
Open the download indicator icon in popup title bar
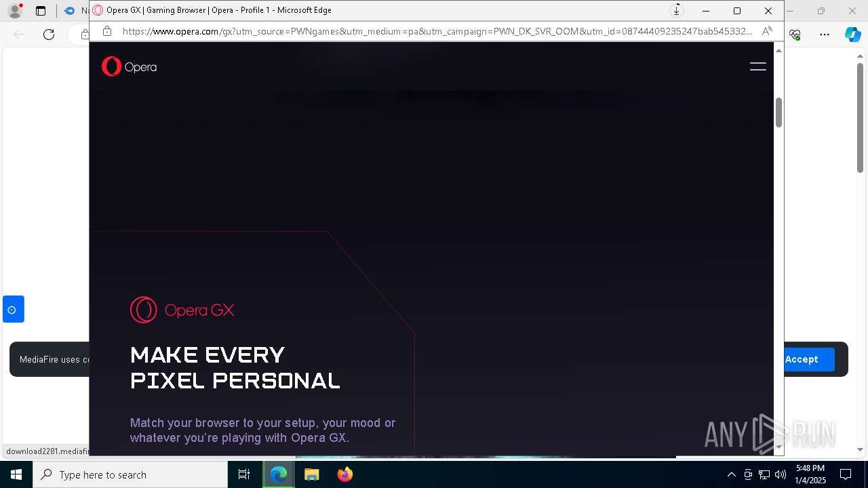(676, 10)
